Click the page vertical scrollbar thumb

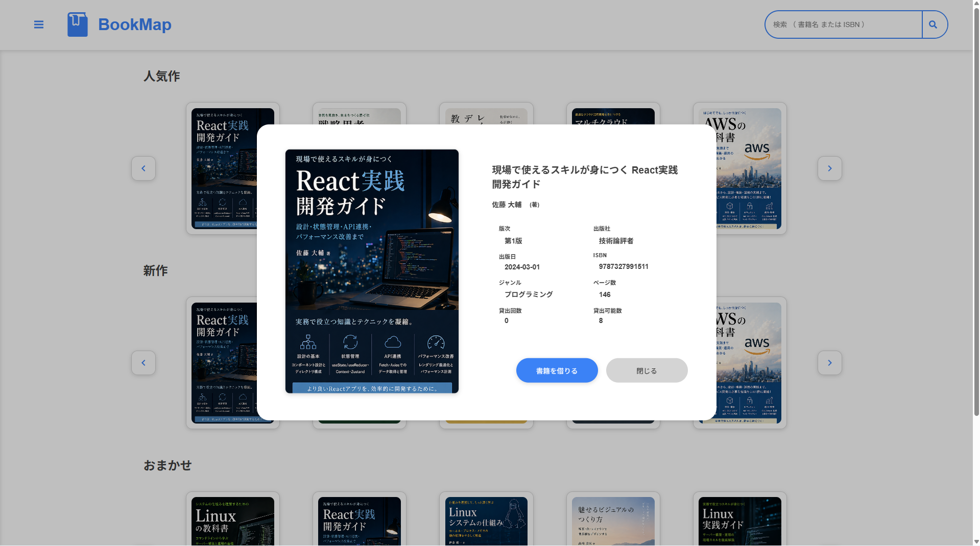(x=976, y=212)
